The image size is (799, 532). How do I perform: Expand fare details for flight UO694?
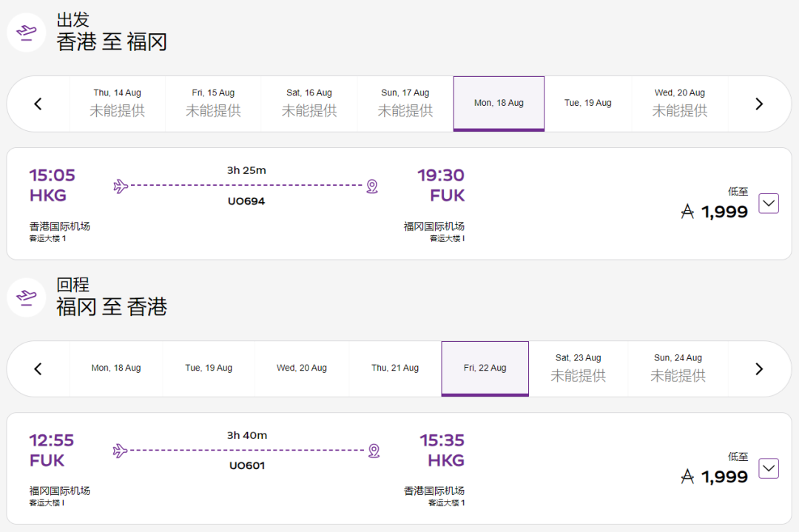click(769, 203)
